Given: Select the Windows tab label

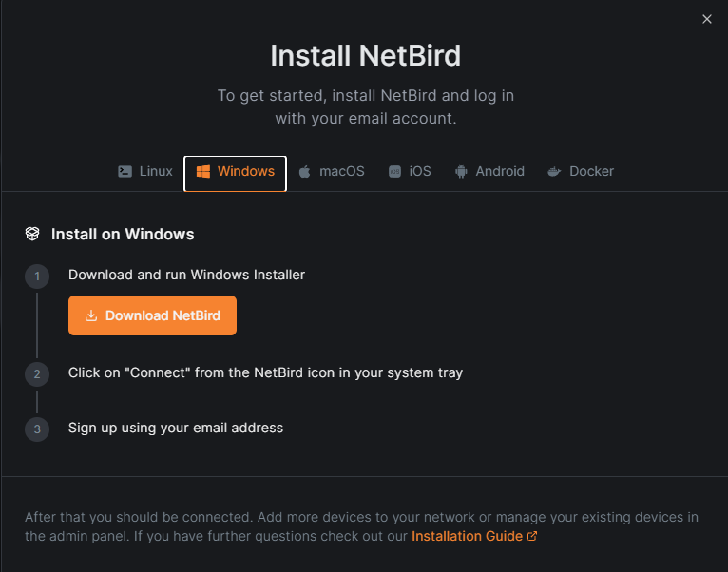Looking at the screenshot, I should point(245,172).
